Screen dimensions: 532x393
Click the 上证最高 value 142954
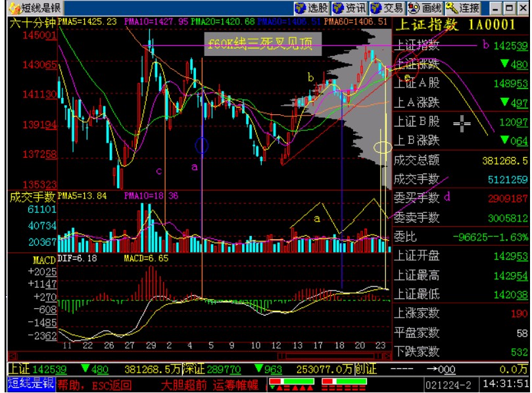point(510,275)
